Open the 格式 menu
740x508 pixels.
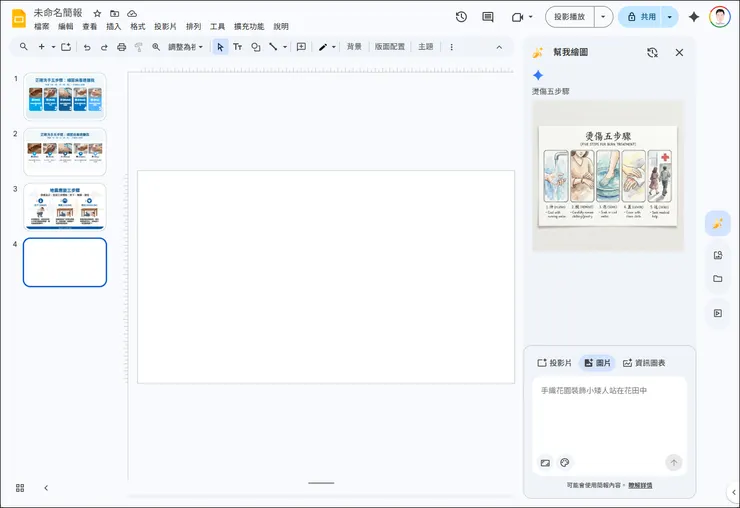click(x=137, y=26)
